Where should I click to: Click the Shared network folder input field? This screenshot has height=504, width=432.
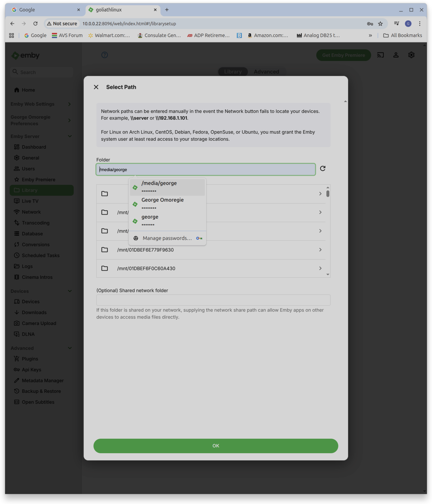[213, 300]
